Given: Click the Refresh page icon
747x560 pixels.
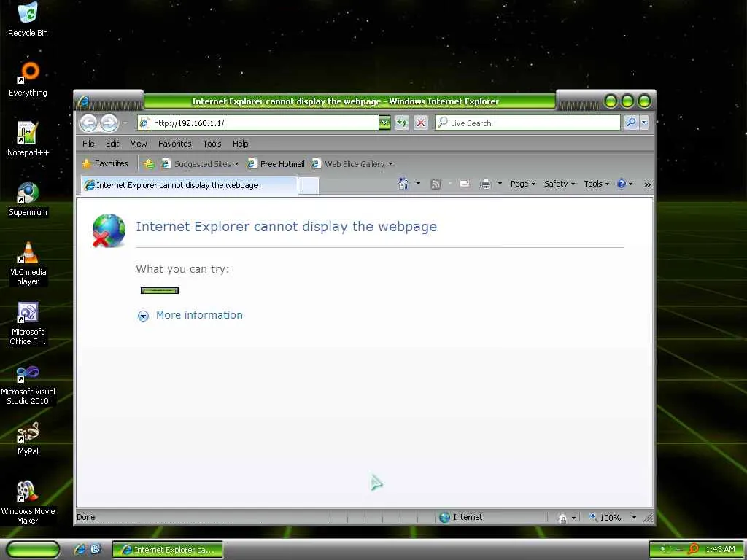Looking at the screenshot, I should [x=402, y=122].
